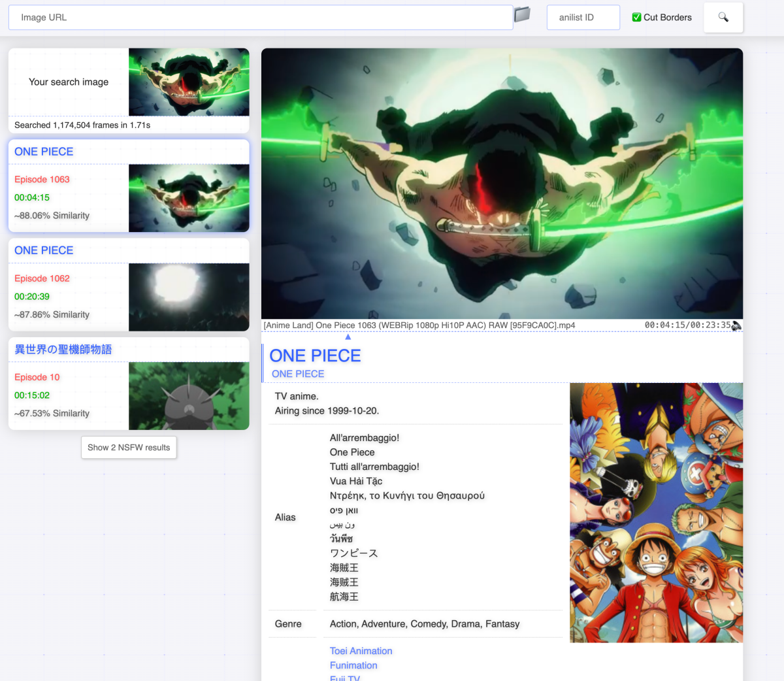Click the 'Vua Hải Tặc' alias text
This screenshot has width=784, height=681.
[356, 481]
